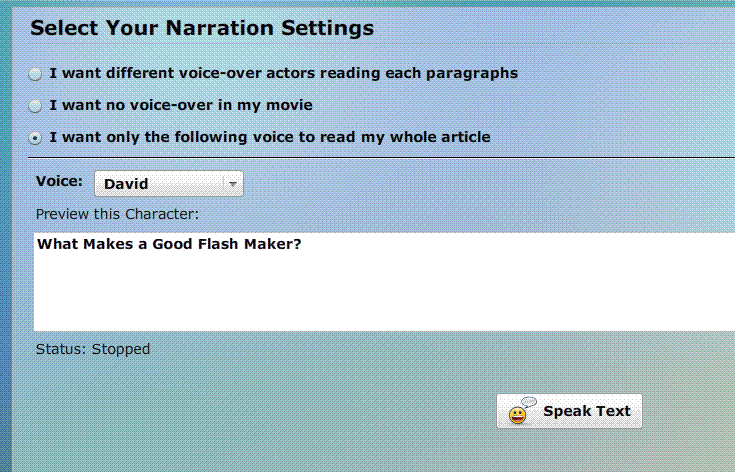Click the 'Select Your Narration Settings' heading
This screenshot has height=472, width=735.
[202, 28]
